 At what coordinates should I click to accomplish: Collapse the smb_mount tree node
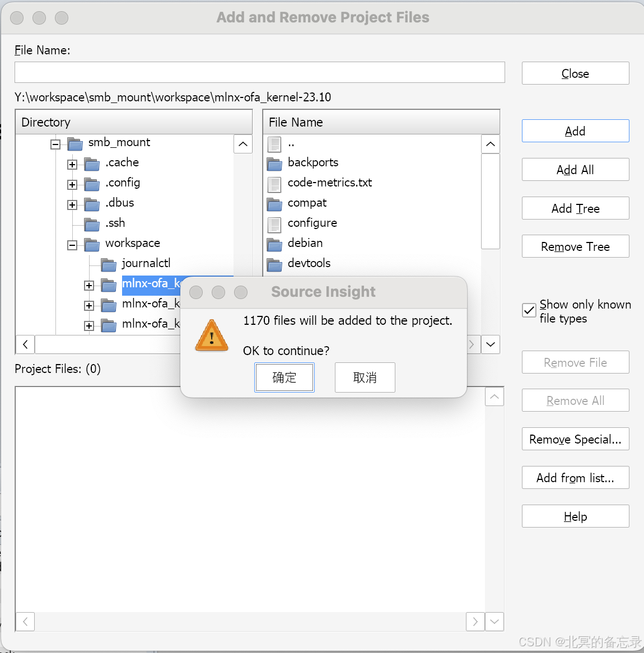(55, 144)
